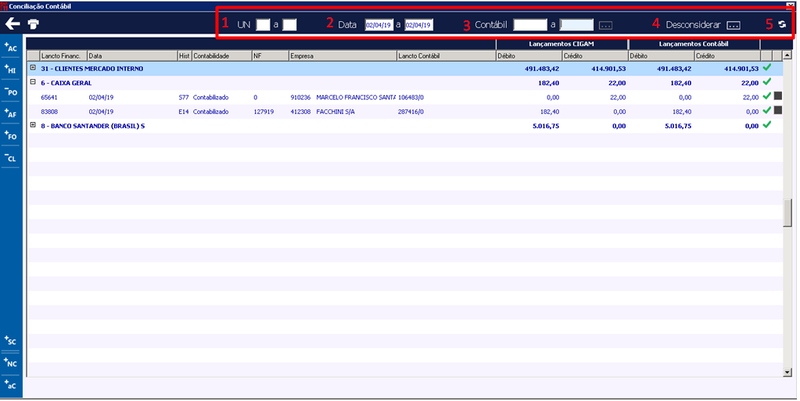Image resolution: width=800 pixels, height=401 pixels.
Task: Click green checkmark on Clientes Mercado Interno row
Action: pos(766,67)
